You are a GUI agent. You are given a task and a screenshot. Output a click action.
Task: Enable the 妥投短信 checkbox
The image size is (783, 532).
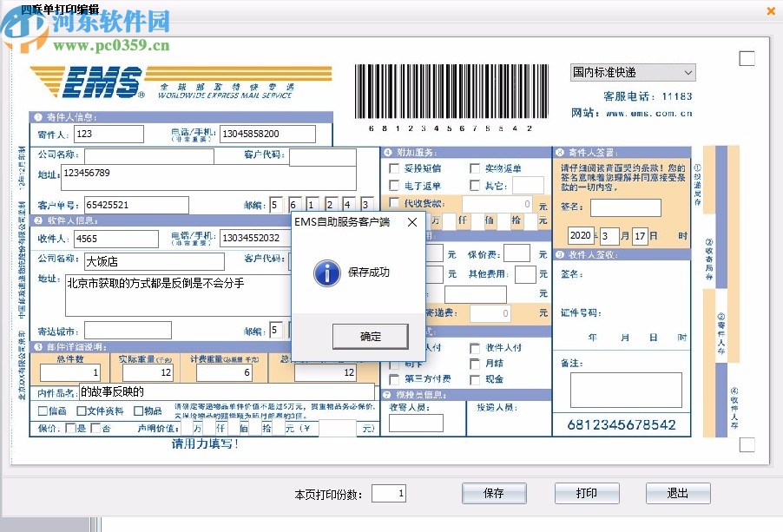click(x=392, y=168)
